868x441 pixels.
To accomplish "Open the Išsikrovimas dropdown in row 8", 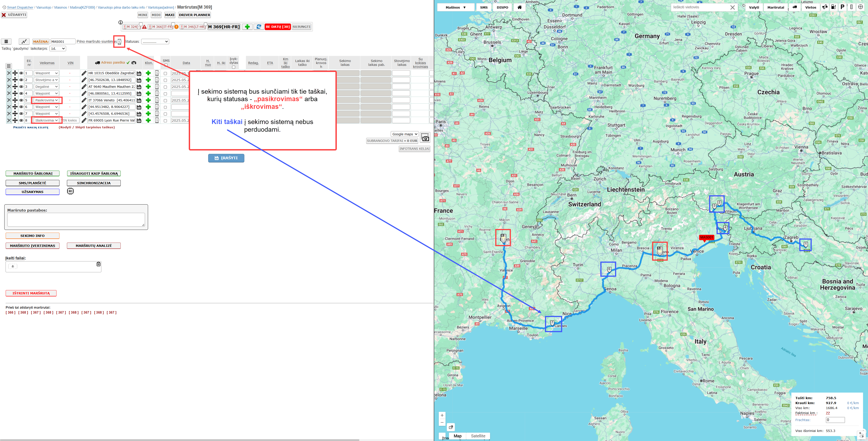I will pos(47,120).
